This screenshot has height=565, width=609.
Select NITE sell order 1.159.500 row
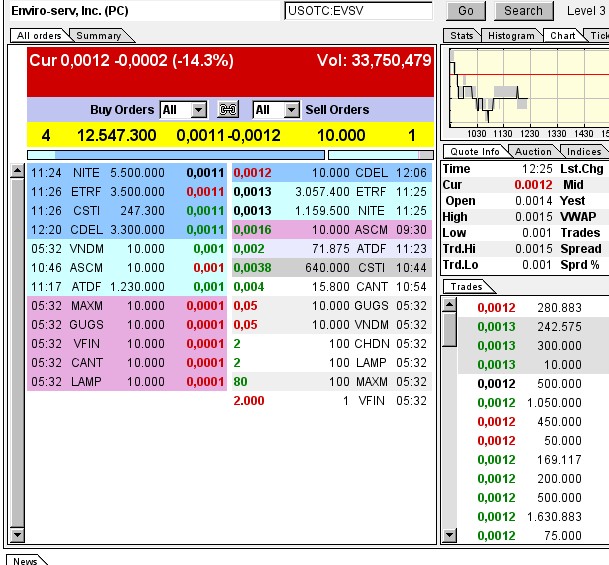[332, 210]
